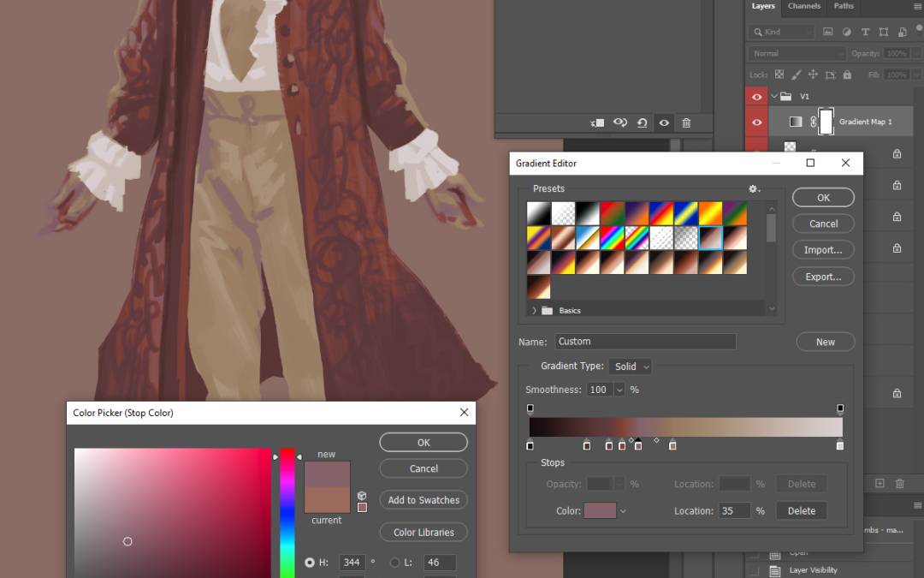Hide the V1 group layer
This screenshot has width=924, height=578.
coord(756,97)
